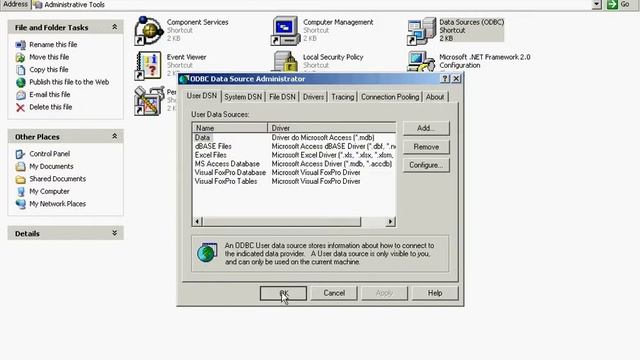The width and height of the screenshot is (640, 360).
Task: Click the Configure... button
Action: pos(426,165)
